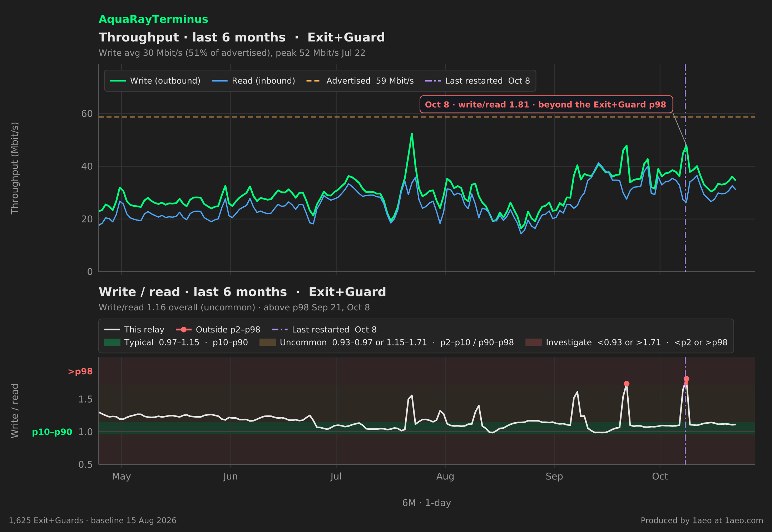Click the Aug x-axis label
Screen dimensions: 772x532
click(x=445, y=477)
